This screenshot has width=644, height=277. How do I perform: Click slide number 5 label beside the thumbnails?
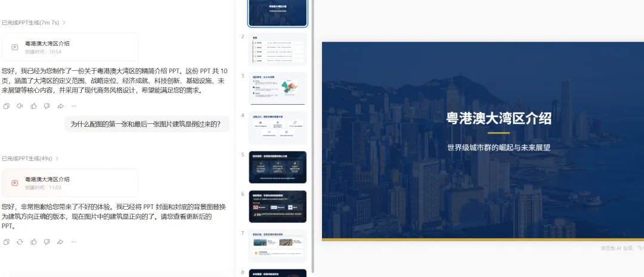(243, 155)
